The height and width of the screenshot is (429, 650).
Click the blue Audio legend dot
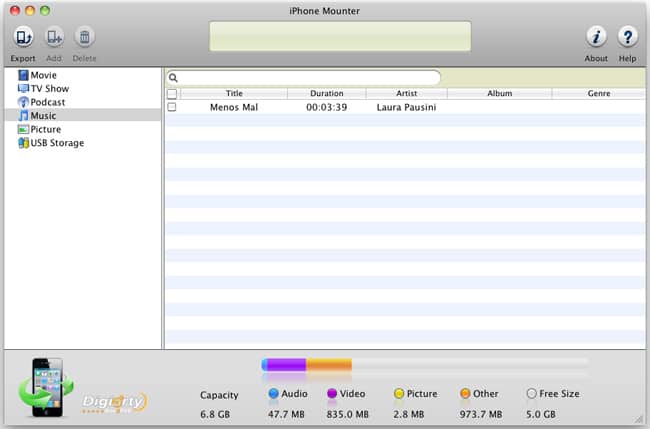pos(273,393)
